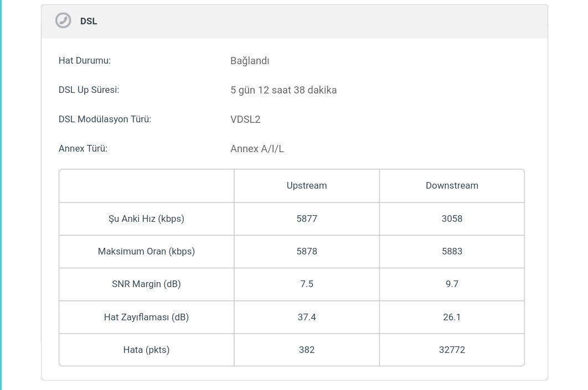Click the Hat Durumu label
The width and height of the screenshot is (588, 390).
click(84, 61)
